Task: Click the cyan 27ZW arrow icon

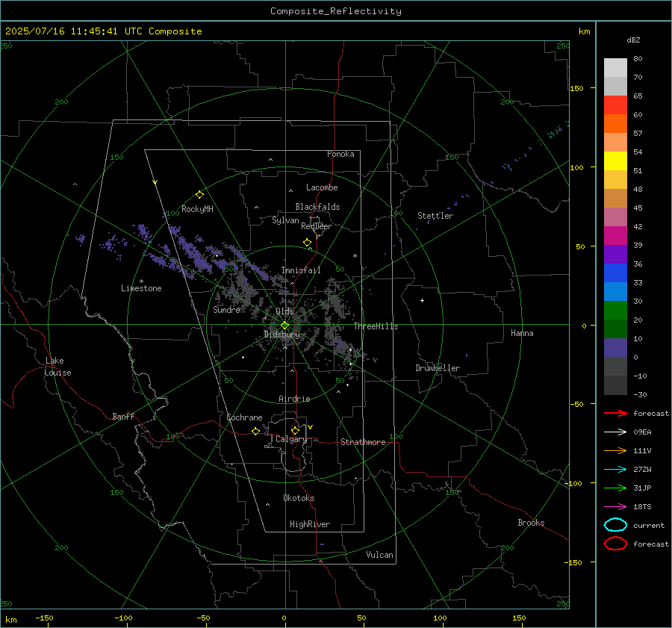Action: pyautogui.click(x=615, y=470)
